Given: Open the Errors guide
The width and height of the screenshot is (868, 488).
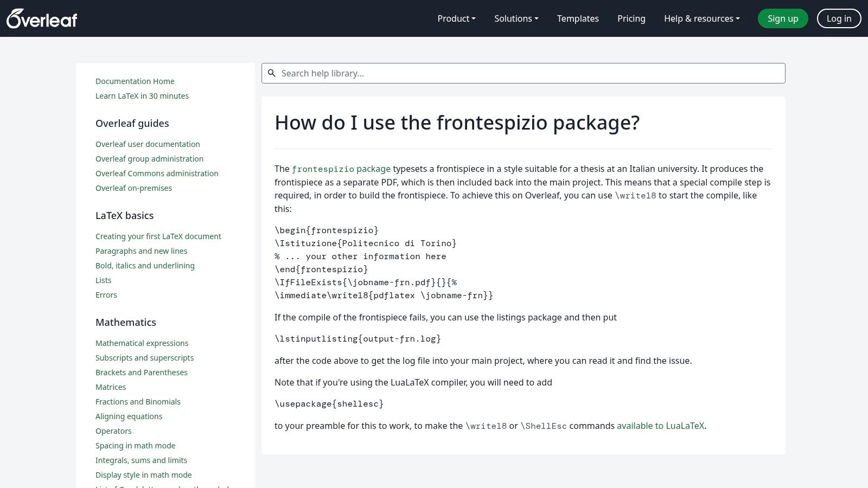Looking at the screenshot, I should point(106,295).
